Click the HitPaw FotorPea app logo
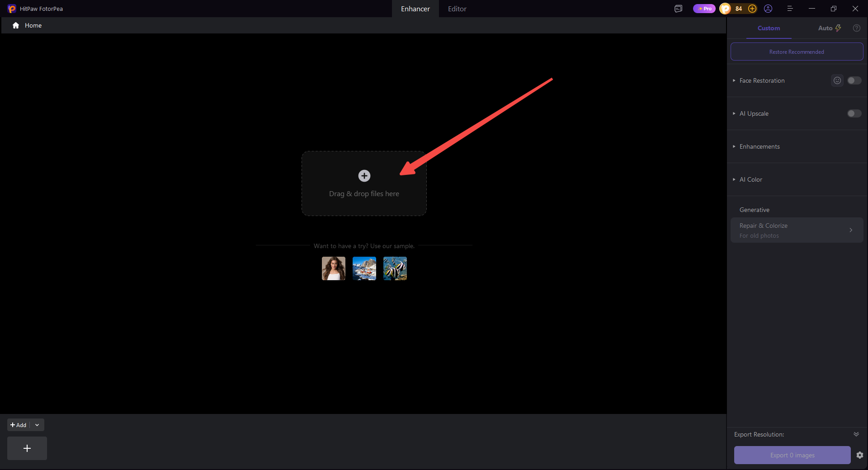 [12, 9]
